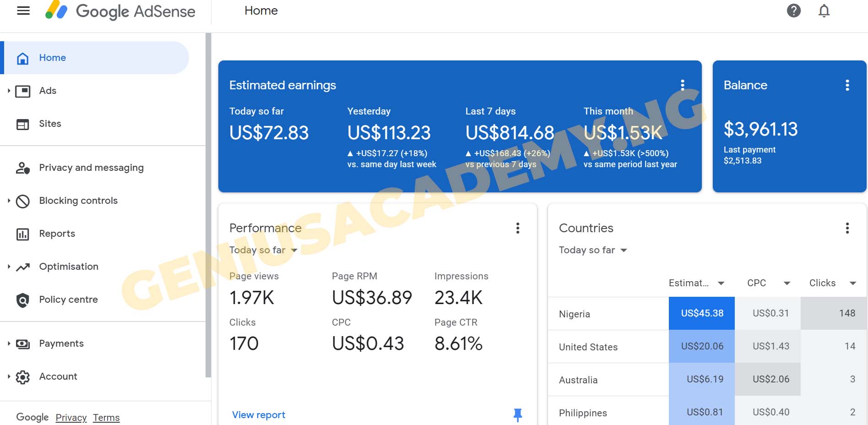The image size is (868, 425).
Task: Open the hamburger main menu
Action: [23, 11]
